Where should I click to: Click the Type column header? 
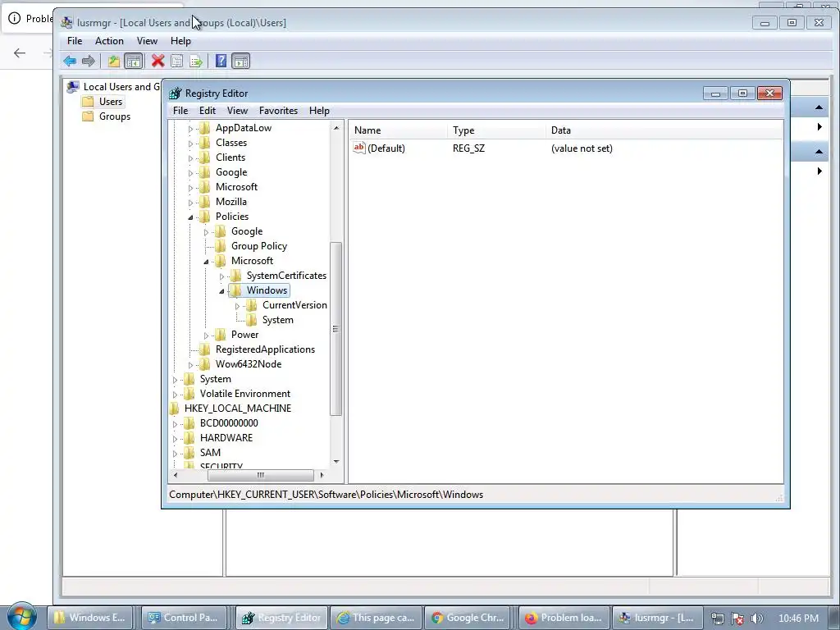[x=496, y=130]
